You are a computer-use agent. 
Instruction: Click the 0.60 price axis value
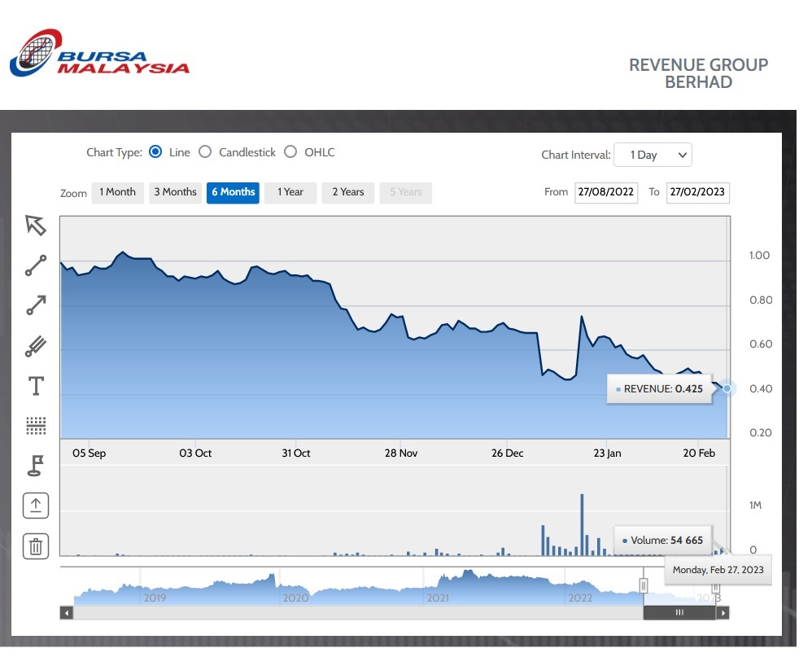pyautogui.click(x=761, y=344)
